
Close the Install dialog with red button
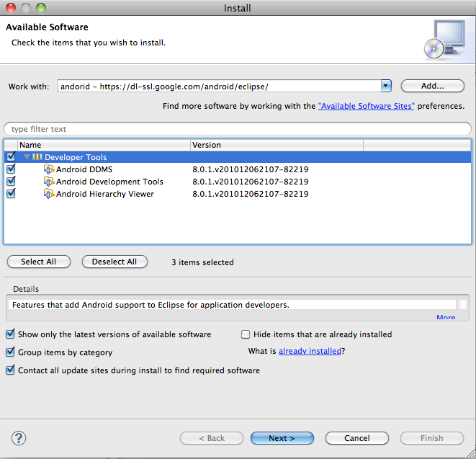[x=11, y=8]
